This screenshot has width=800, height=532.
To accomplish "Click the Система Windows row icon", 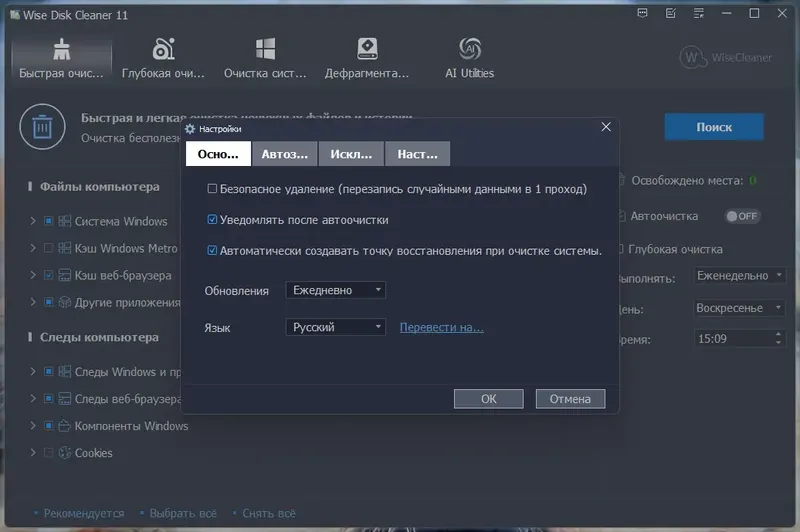I will coord(64,221).
